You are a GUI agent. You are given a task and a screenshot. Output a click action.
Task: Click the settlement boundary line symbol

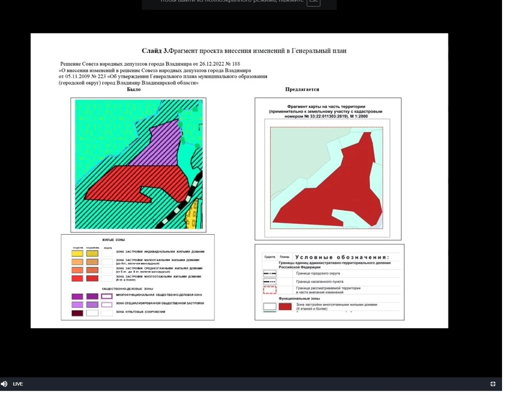pos(270,282)
